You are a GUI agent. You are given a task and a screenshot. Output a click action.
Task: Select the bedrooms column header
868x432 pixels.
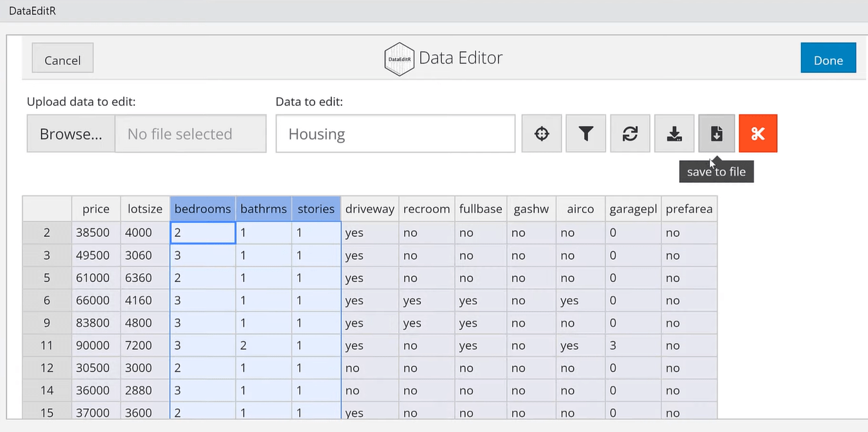click(x=203, y=209)
